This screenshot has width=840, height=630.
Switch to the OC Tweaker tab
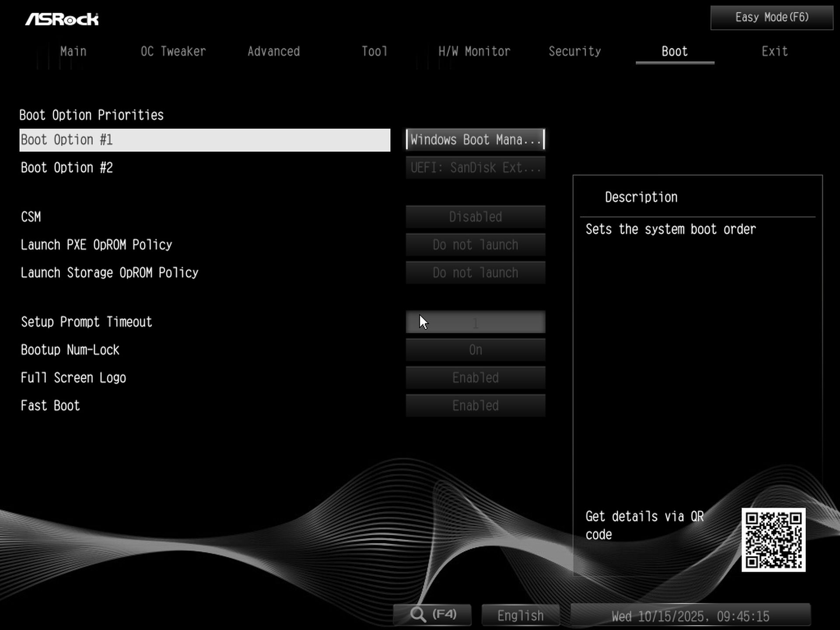173,51
